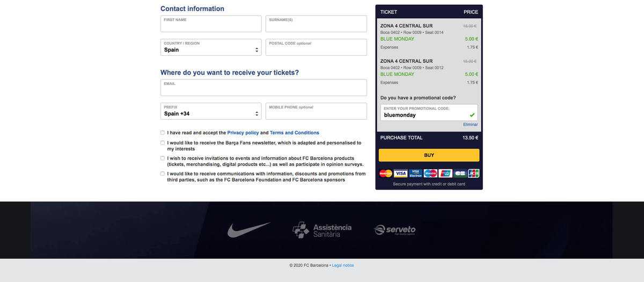The width and height of the screenshot is (644, 282).
Task: Open the Terms and Conditions link
Action: pyautogui.click(x=294, y=133)
